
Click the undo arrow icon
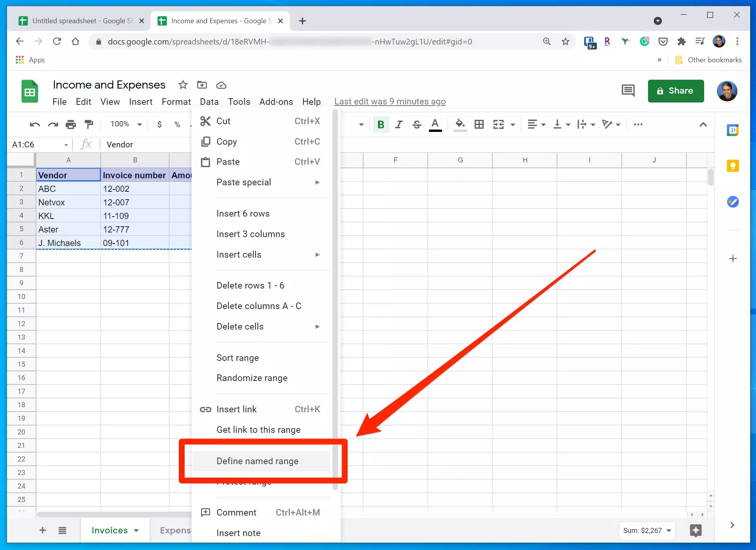click(x=35, y=124)
